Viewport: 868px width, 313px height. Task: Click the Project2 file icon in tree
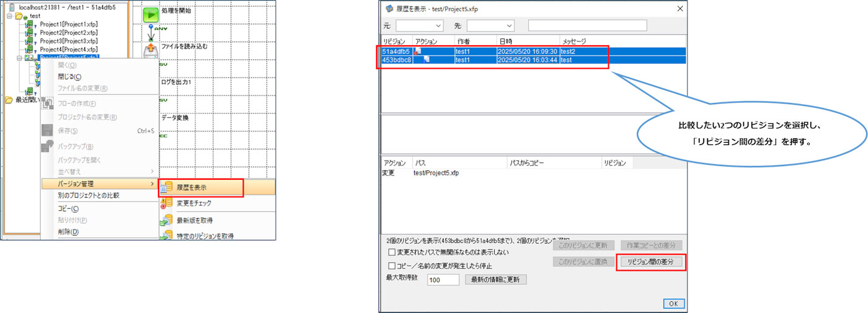(x=29, y=32)
